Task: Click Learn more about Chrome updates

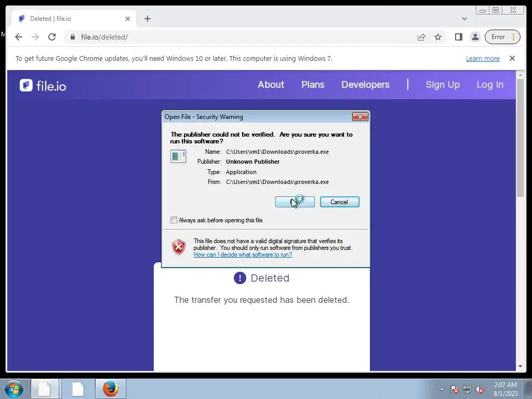Action: (x=483, y=58)
